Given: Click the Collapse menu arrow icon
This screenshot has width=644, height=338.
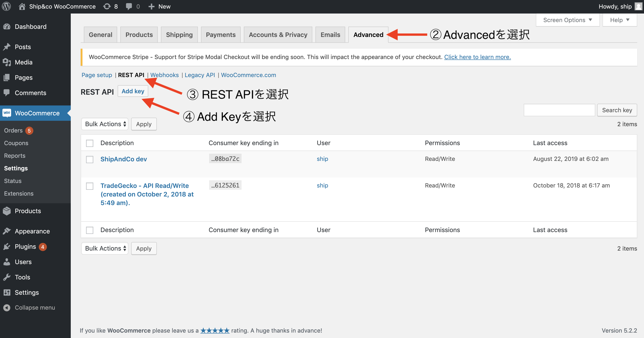Looking at the screenshot, I should [x=7, y=308].
